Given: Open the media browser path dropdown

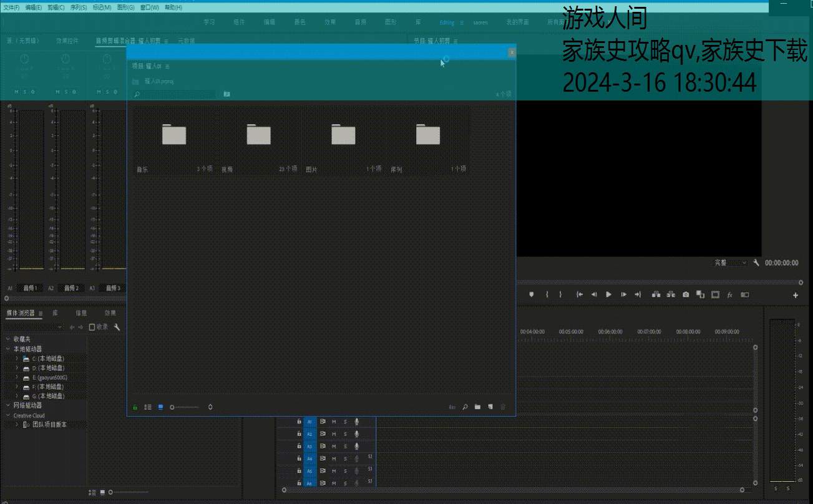Looking at the screenshot, I should coord(33,327).
